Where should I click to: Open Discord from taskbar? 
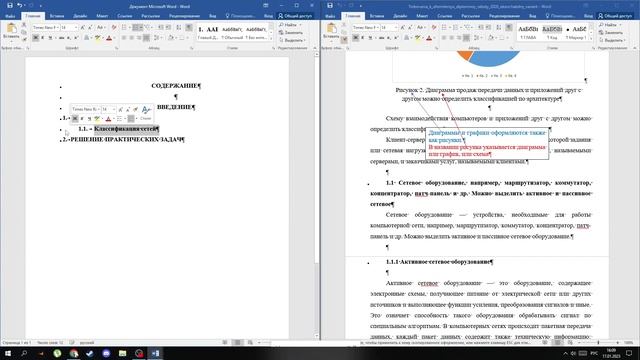point(106,353)
